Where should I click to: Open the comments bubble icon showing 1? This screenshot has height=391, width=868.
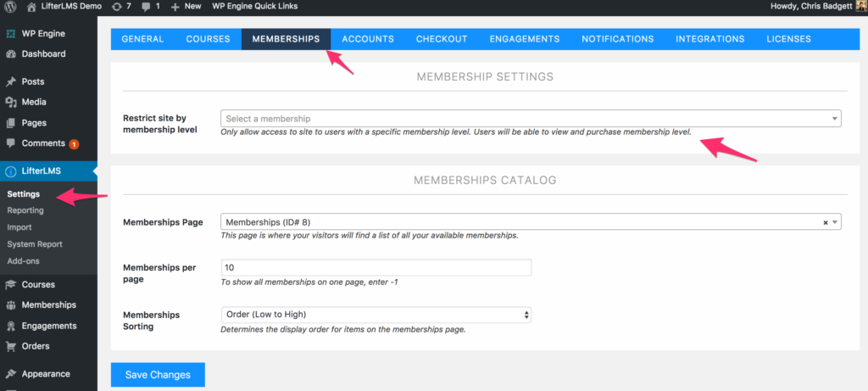(146, 6)
